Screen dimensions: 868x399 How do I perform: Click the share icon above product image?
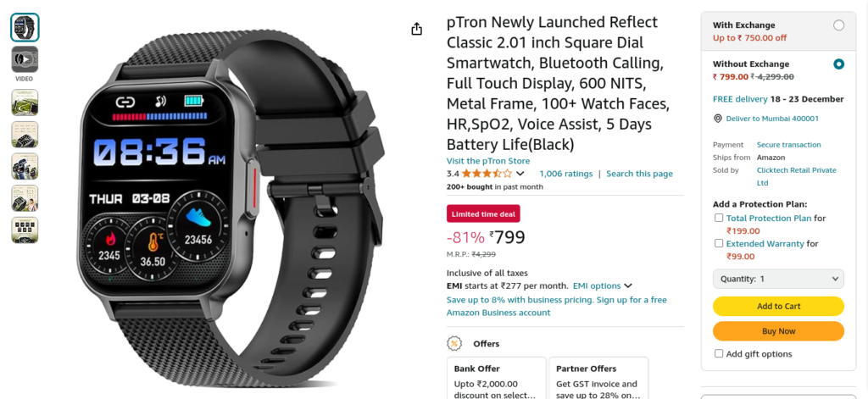pos(417,29)
